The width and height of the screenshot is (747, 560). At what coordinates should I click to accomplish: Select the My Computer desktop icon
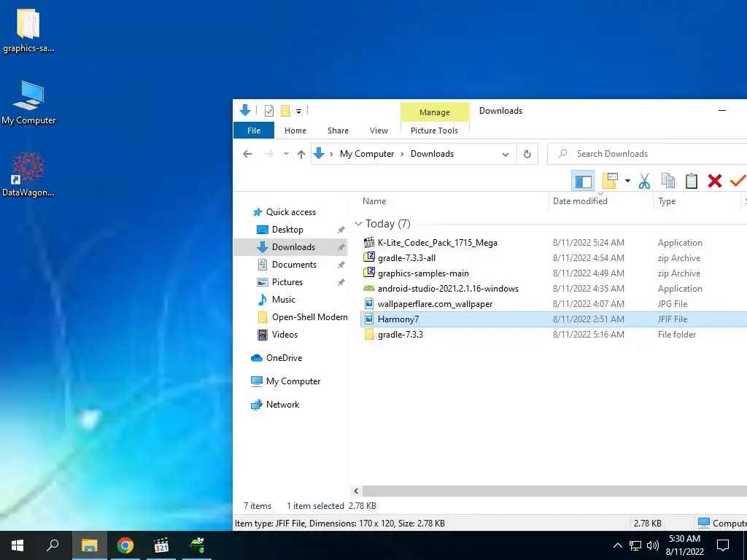point(28,103)
